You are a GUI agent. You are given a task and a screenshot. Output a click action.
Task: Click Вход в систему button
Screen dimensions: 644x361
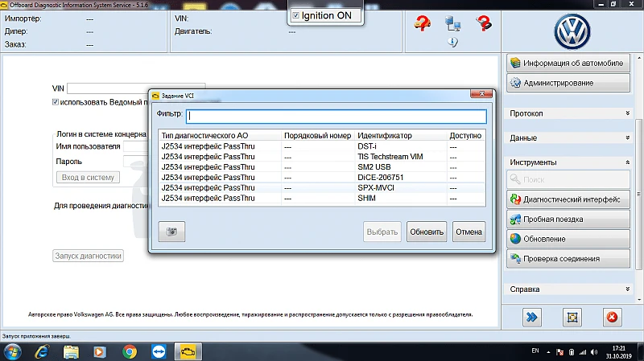88,177
